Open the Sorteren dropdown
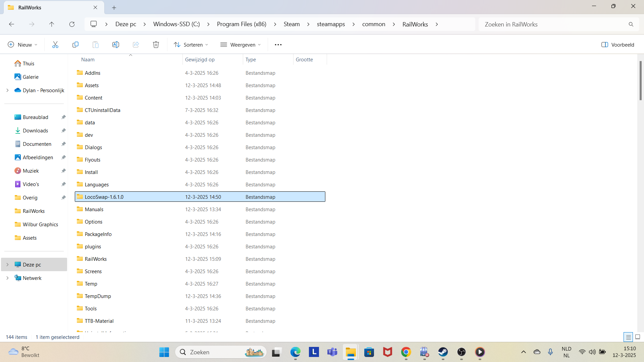The height and width of the screenshot is (362, 644). pos(191,45)
